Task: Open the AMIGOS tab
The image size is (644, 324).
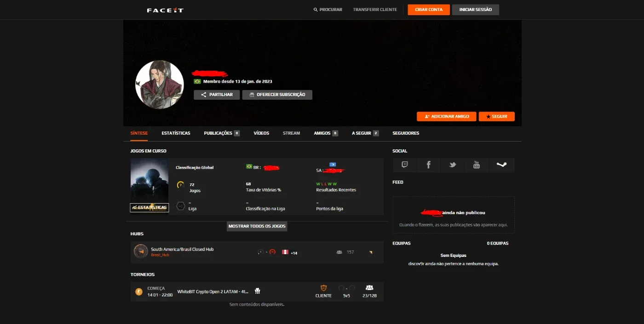Action: click(326, 133)
